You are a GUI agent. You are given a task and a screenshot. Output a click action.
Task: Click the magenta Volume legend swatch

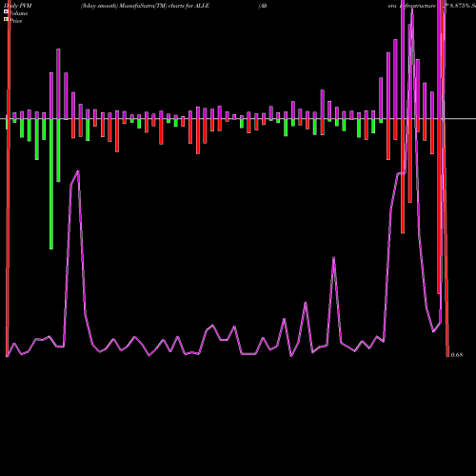point(6,11)
